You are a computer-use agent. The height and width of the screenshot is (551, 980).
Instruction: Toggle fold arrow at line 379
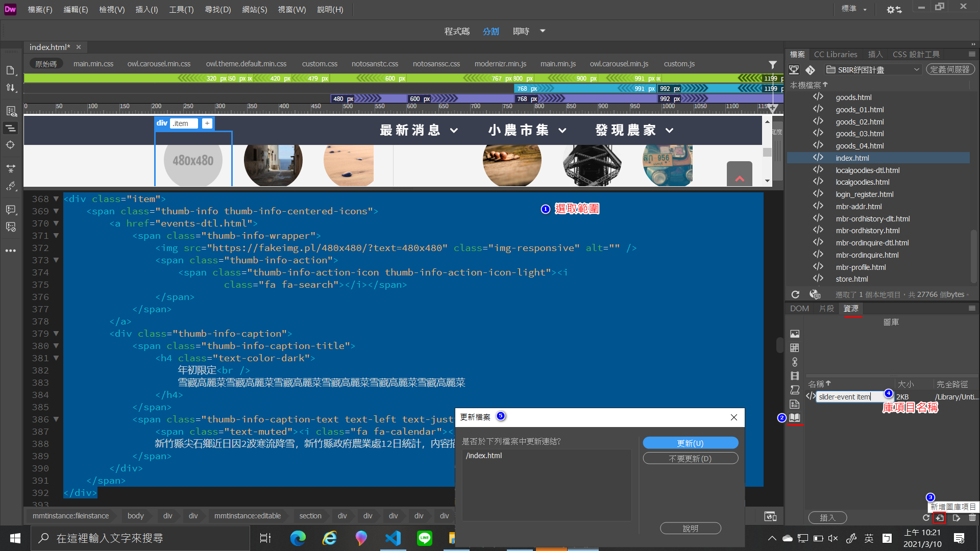pyautogui.click(x=56, y=334)
